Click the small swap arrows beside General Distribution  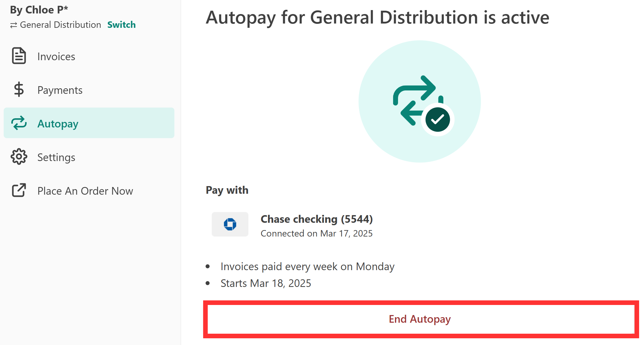pos(13,25)
